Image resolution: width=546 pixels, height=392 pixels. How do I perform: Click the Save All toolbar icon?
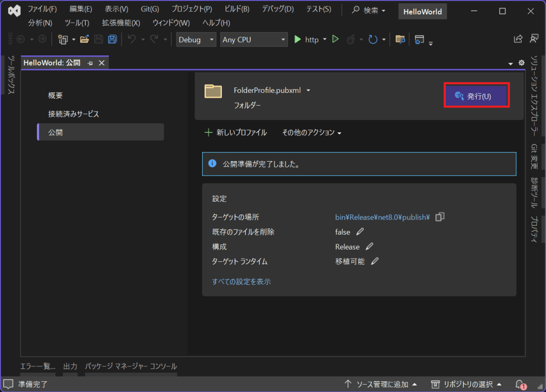(113, 39)
